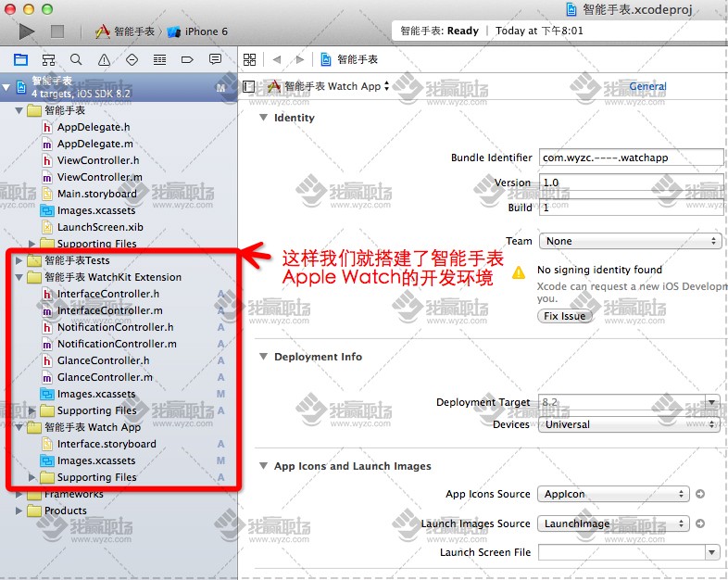Collapse App Icons and Launch Images section

263,466
